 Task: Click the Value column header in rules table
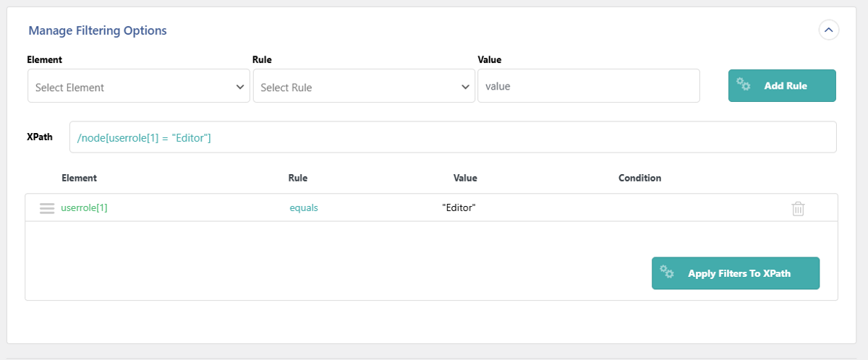[x=465, y=178]
